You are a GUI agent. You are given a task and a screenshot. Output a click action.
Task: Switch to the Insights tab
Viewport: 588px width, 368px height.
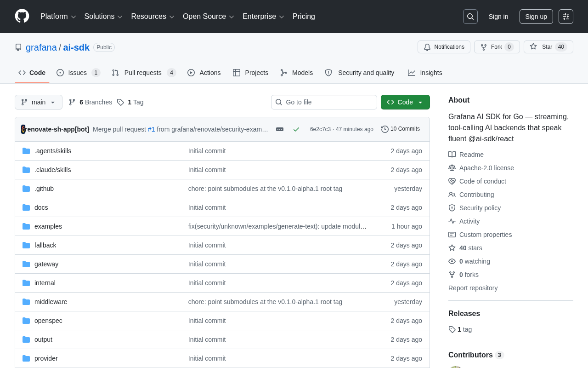[x=425, y=73]
